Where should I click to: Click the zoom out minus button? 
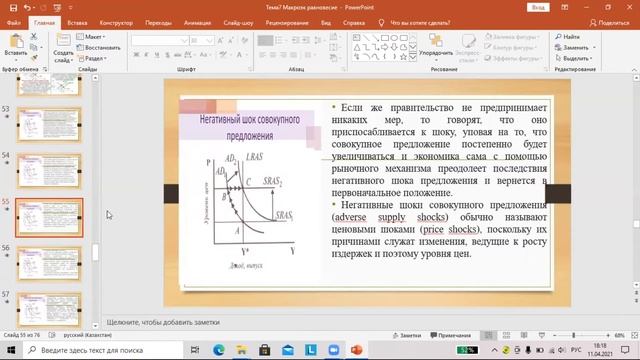click(x=555, y=335)
